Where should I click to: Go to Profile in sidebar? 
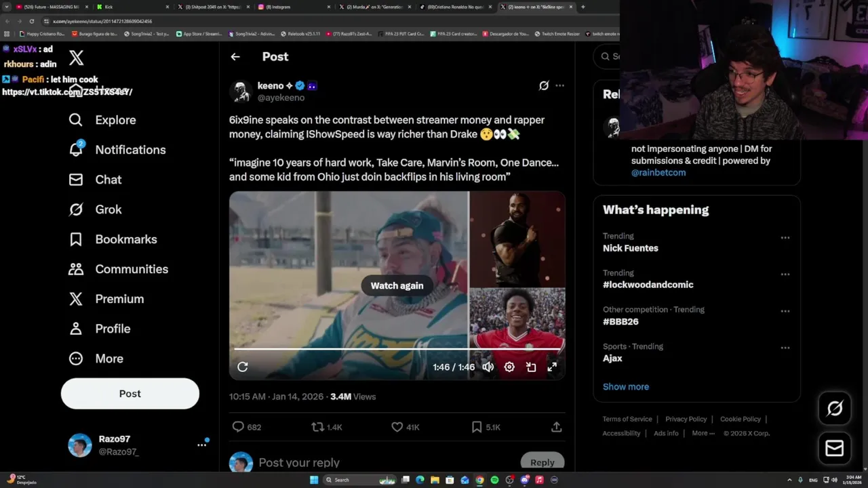(x=99, y=329)
